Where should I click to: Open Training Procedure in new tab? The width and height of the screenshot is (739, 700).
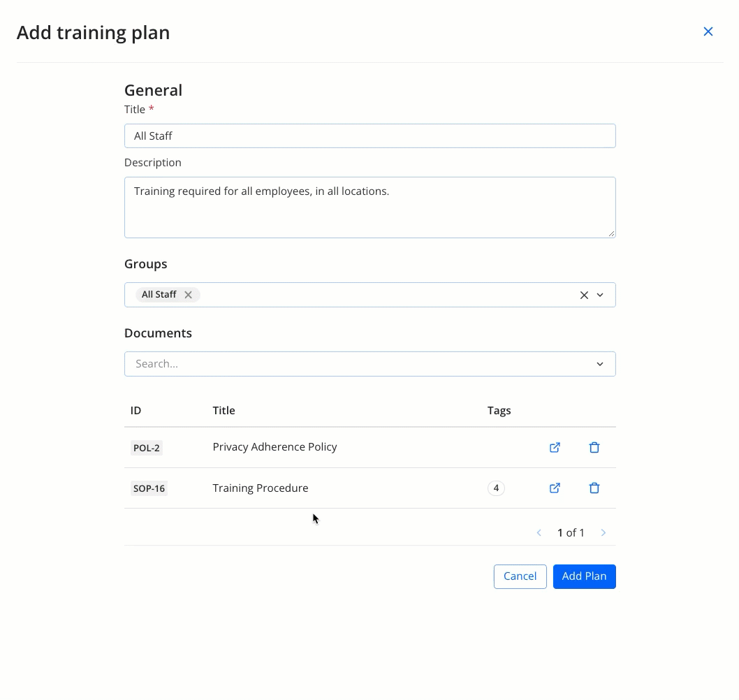555,488
